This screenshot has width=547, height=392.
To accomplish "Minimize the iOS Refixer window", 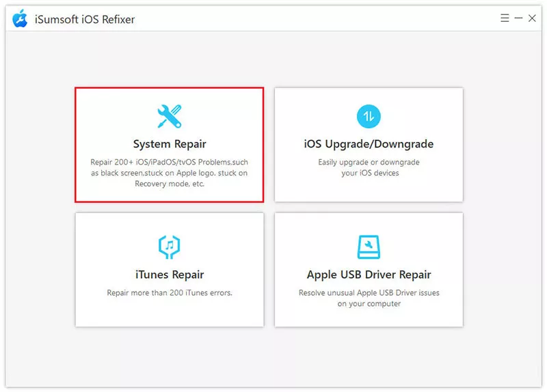I will coord(518,18).
